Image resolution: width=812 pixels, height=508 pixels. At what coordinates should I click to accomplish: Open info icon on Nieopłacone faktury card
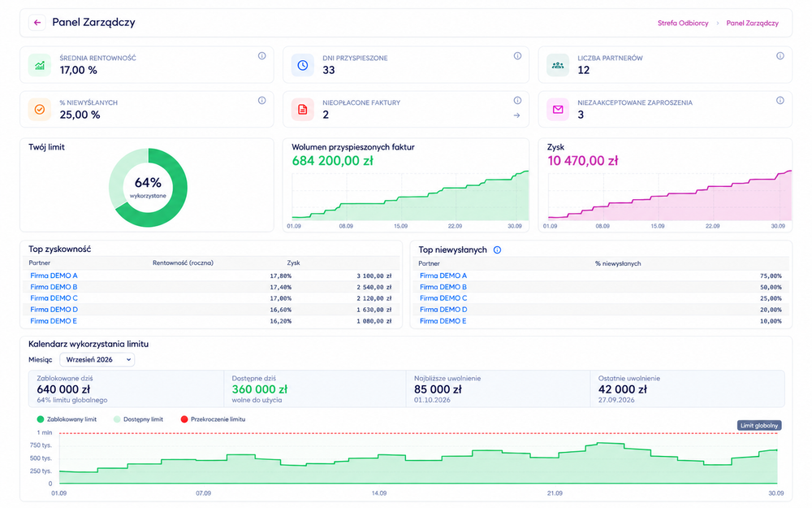tap(517, 101)
